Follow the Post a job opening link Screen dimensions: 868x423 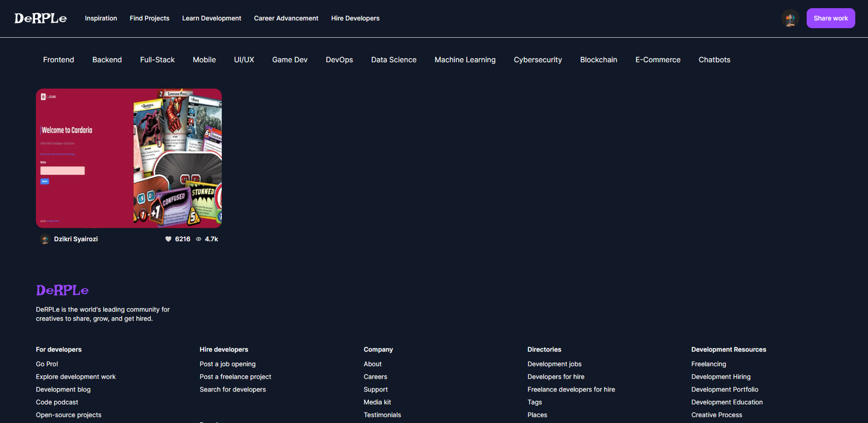click(227, 364)
